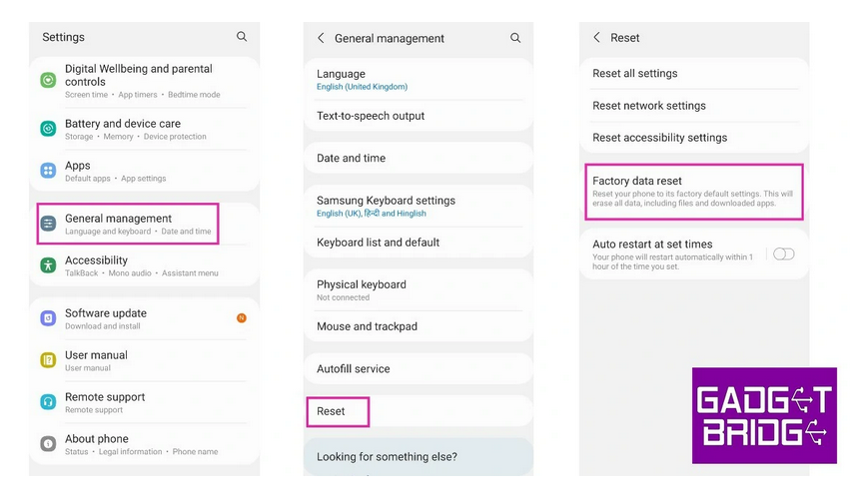Open the Apps icon in Settings
The width and height of the screenshot is (850, 504).
click(x=48, y=171)
